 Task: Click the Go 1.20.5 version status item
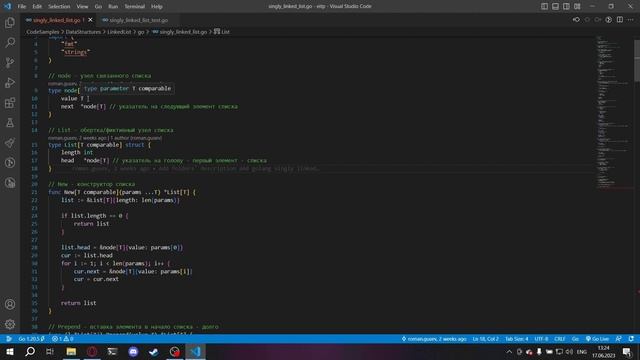pos(31,339)
